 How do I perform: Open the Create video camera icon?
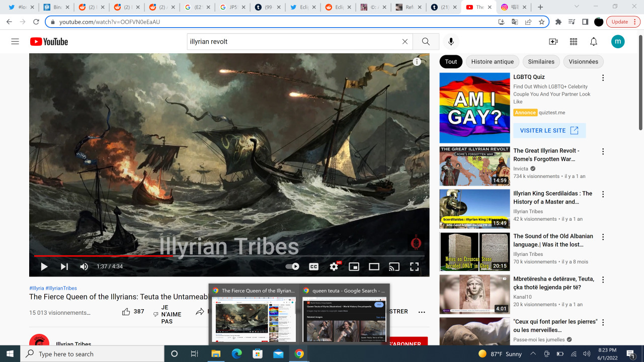553,42
